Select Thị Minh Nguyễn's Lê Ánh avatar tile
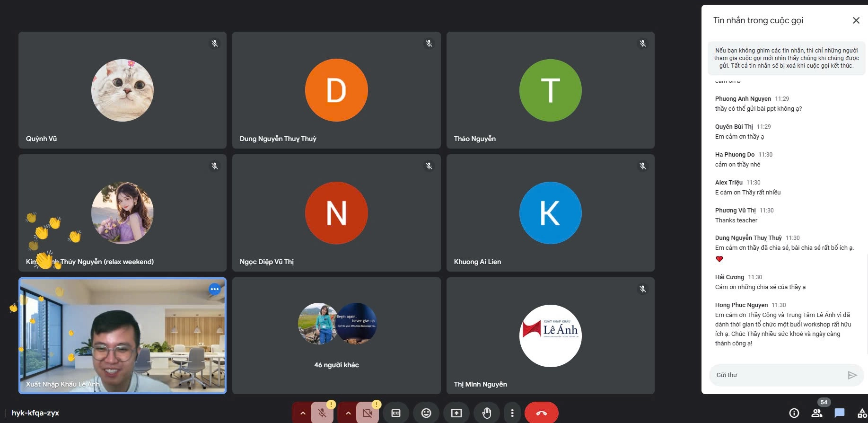 coord(550,335)
